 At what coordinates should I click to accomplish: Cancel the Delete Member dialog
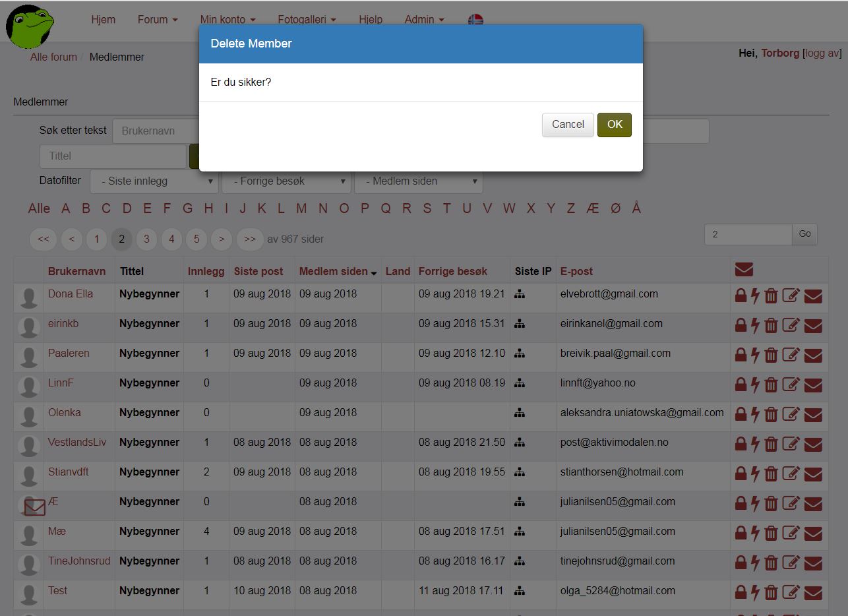[568, 125]
